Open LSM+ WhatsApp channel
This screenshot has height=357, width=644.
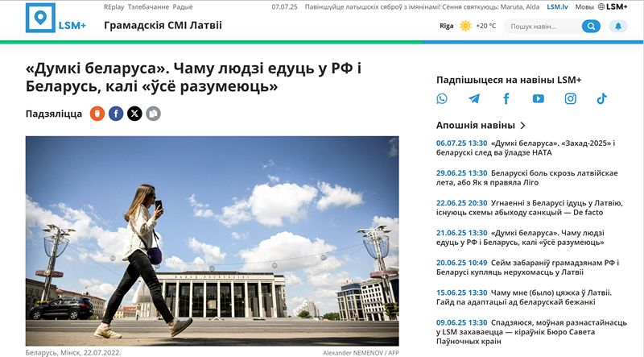pos(442,99)
